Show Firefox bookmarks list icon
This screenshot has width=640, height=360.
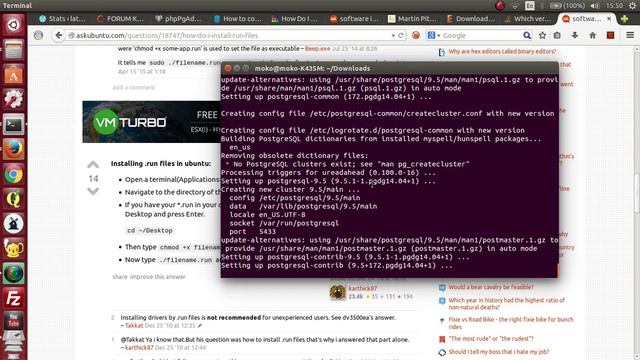557,36
